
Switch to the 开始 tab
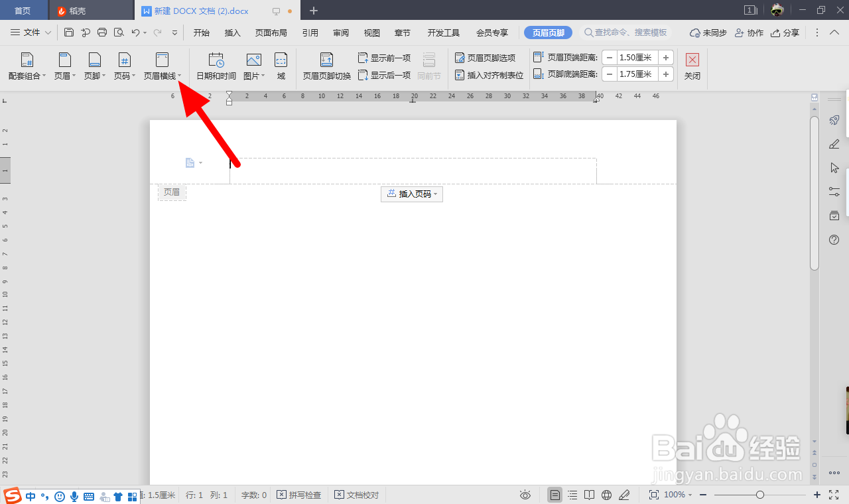(x=201, y=32)
